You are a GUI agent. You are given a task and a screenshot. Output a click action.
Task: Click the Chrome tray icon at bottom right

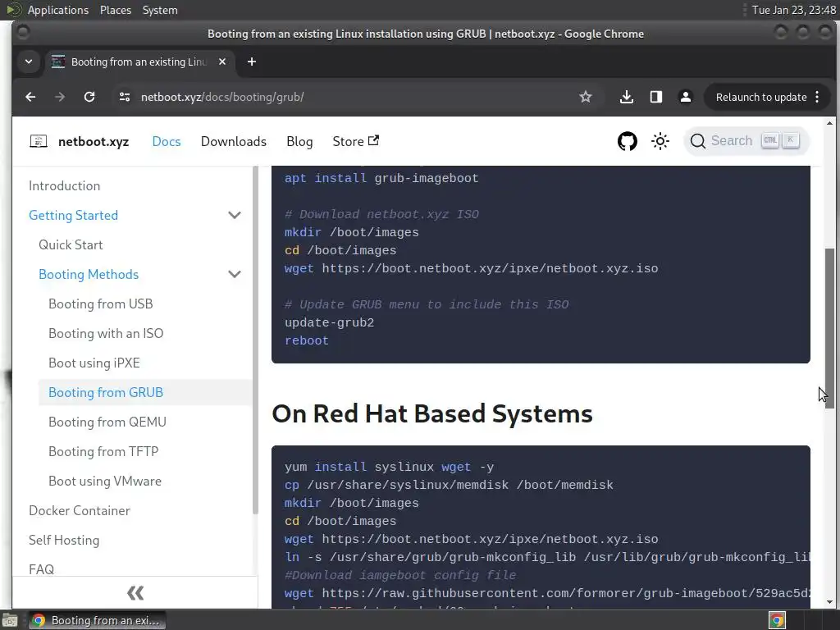coord(777,620)
